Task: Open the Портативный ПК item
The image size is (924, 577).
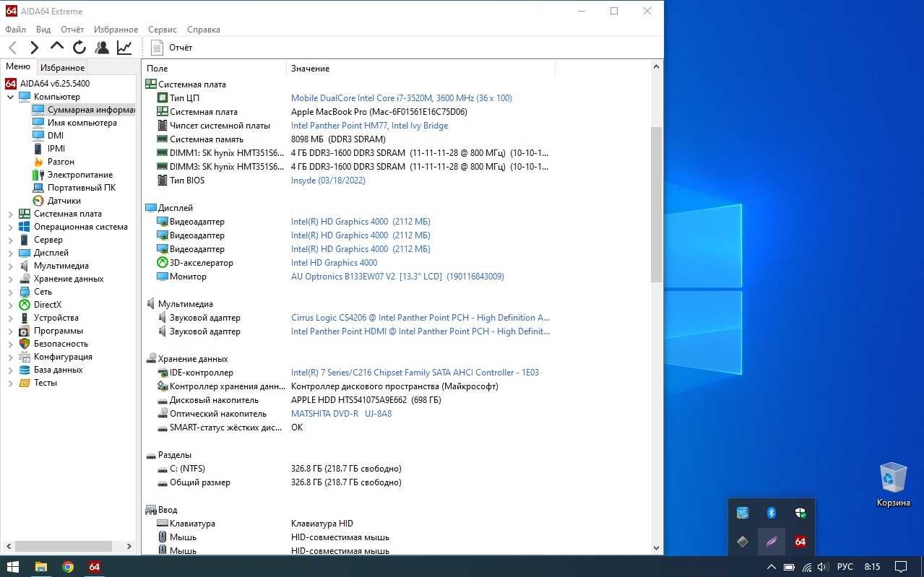Action: (81, 188)
